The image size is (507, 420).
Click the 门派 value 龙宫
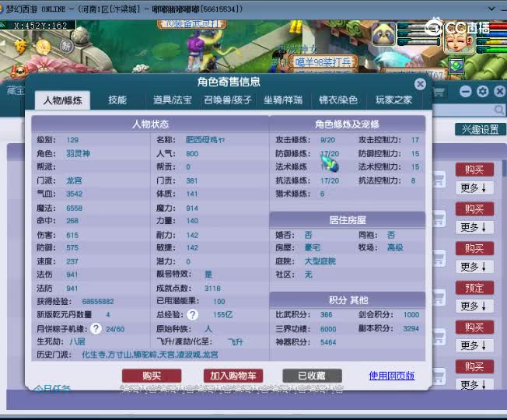point(74,180)
